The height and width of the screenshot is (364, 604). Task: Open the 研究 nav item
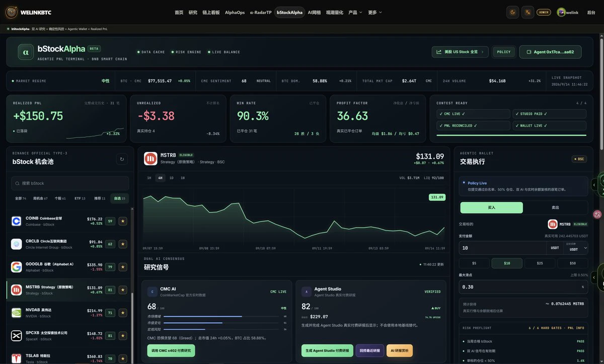click(x=193, y=12)
